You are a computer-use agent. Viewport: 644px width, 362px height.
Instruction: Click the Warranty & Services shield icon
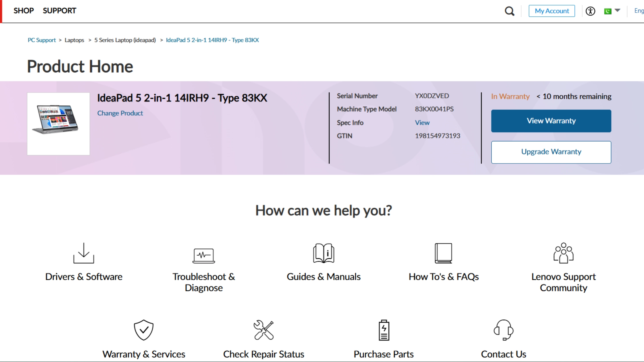(x=144, y=330)
